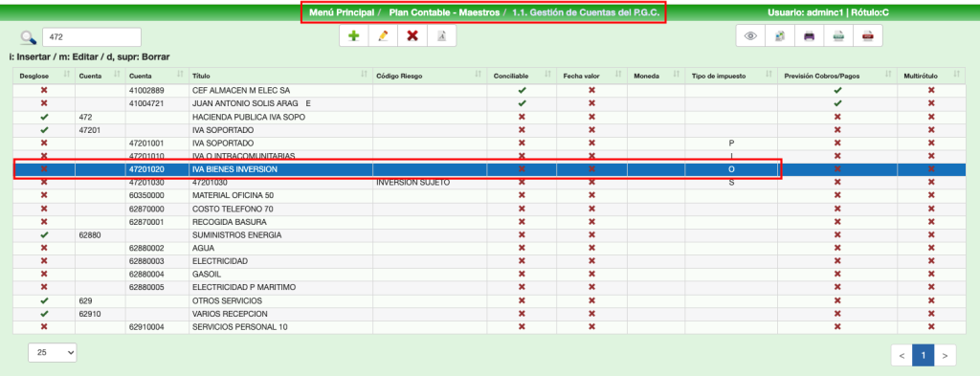Click Desglose check mark in SUMINISTROS ENERGIA row
This screenshot has width=980, height=376.
click(x=44, y=234)
